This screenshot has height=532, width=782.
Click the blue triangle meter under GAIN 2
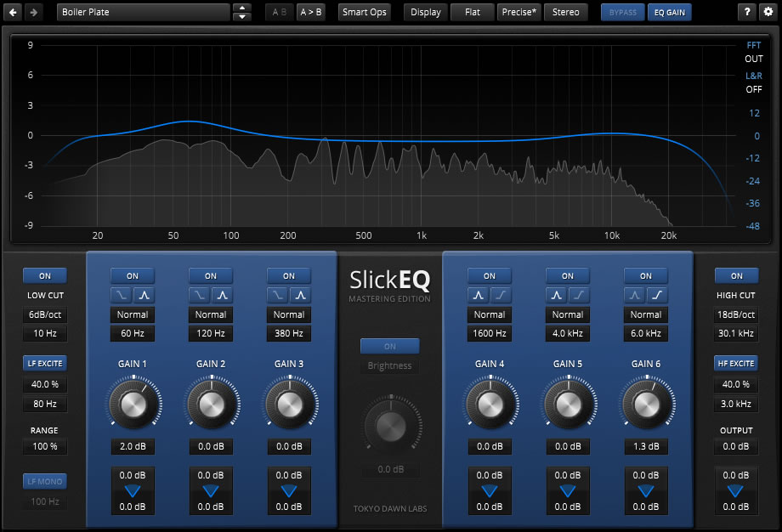(211, 491)
